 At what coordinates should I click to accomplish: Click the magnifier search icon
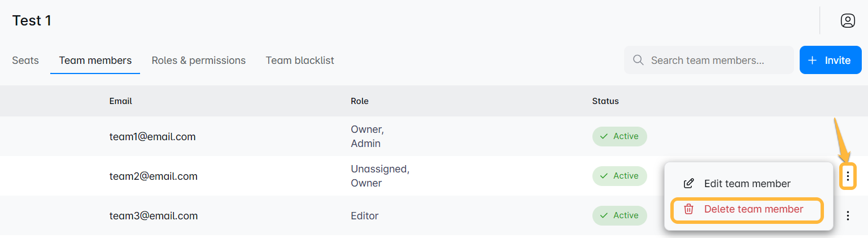pos(638,60)
